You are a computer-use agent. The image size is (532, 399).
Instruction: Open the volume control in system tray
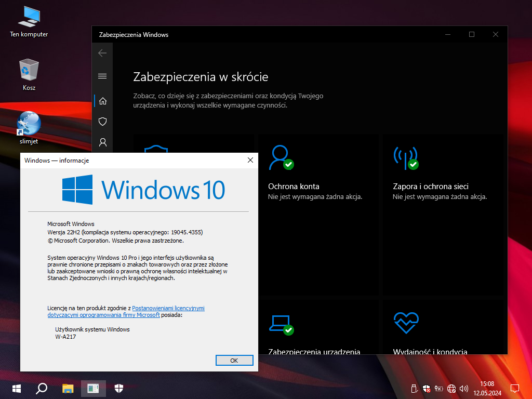(x=464, y=388)
